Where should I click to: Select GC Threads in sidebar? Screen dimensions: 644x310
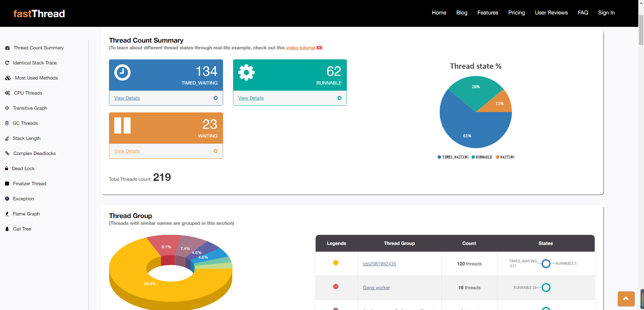click(25, 123)
